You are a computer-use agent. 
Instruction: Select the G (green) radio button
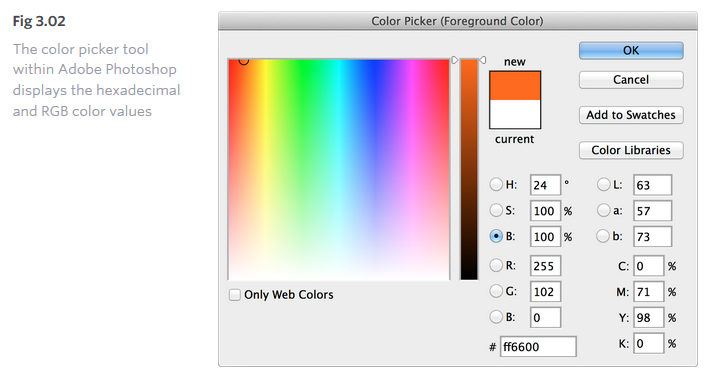coord(496,291)
